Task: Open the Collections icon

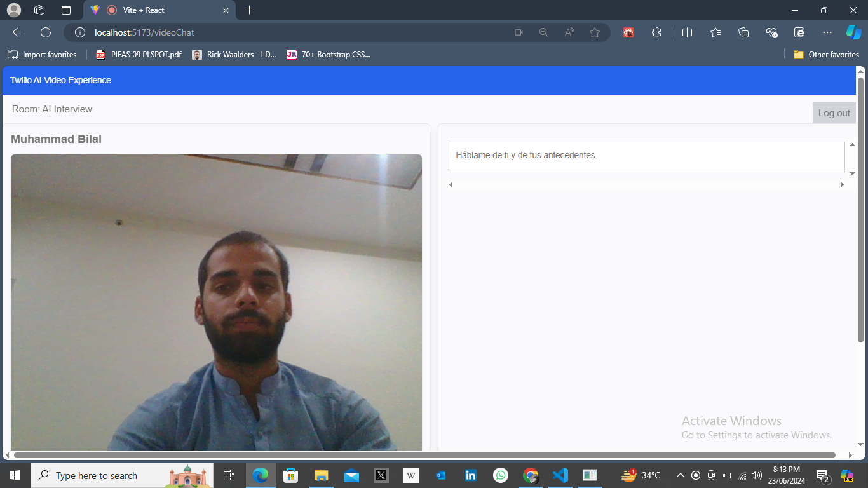Action: coord(743,32)
